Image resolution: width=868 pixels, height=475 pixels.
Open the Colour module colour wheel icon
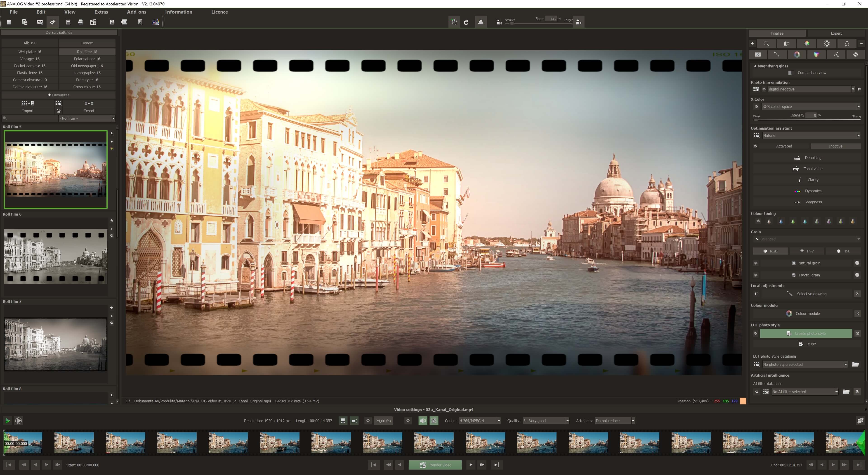coord(789,313)
